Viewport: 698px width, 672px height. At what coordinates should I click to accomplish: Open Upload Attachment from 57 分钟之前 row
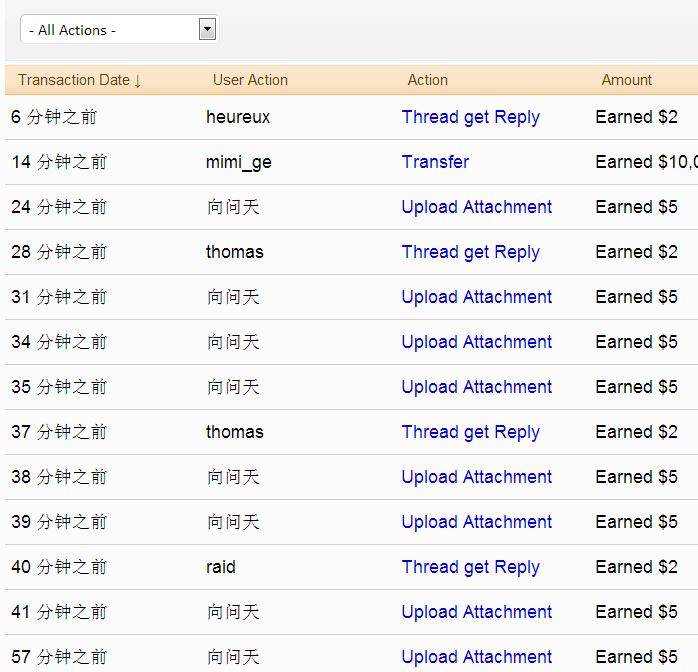click(x=476, y=657)
